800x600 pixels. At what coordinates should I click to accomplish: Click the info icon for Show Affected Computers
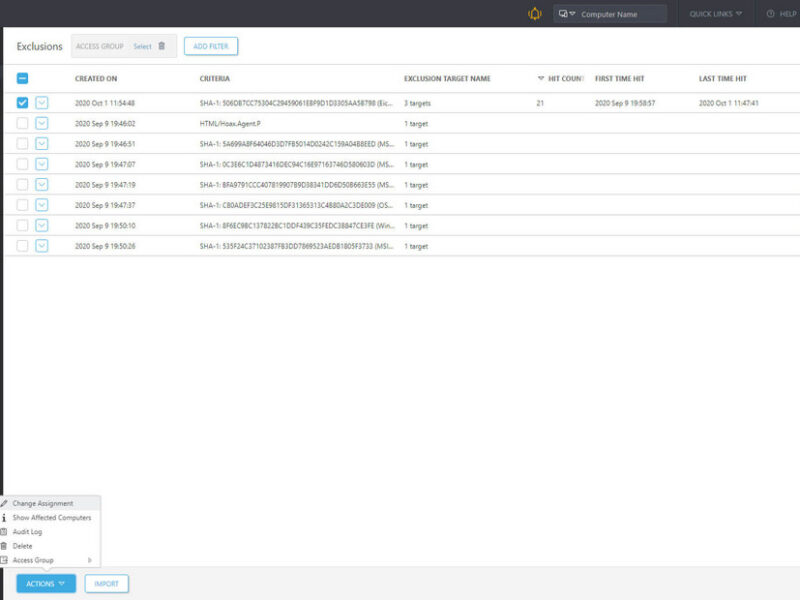tap(4, 518)
